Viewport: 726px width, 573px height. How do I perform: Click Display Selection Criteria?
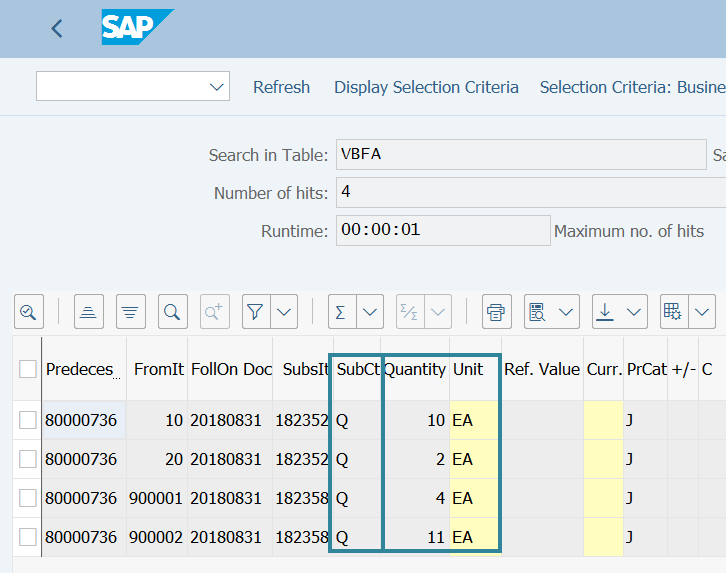pos(426,87)
